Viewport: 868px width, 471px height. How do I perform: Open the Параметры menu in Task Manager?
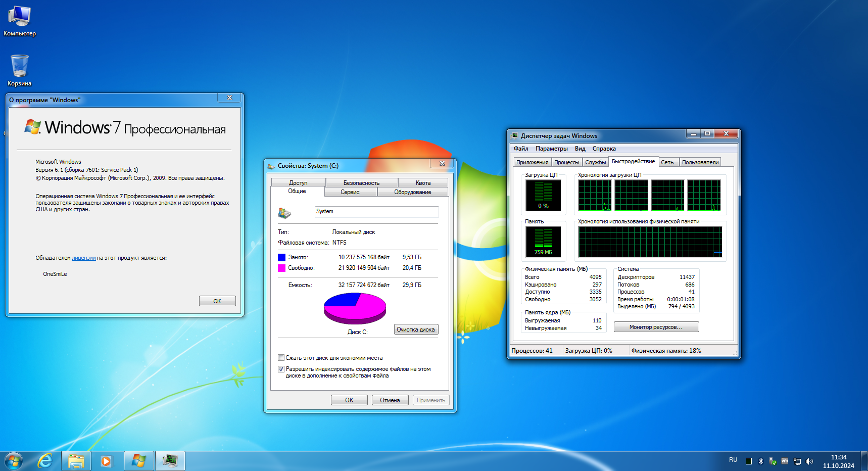coord(551,149)
